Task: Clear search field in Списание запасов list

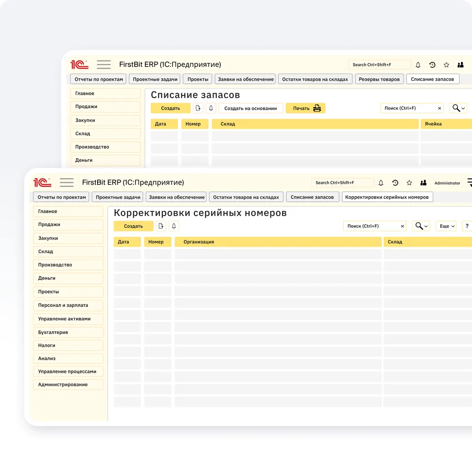Action: click(439, 108)
